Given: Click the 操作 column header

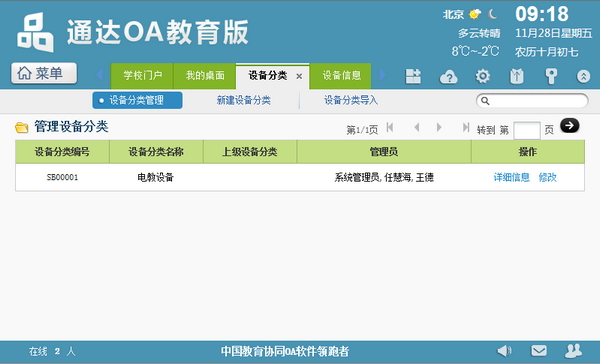Looking at the screenshot, I should click(x=528, y=152).
